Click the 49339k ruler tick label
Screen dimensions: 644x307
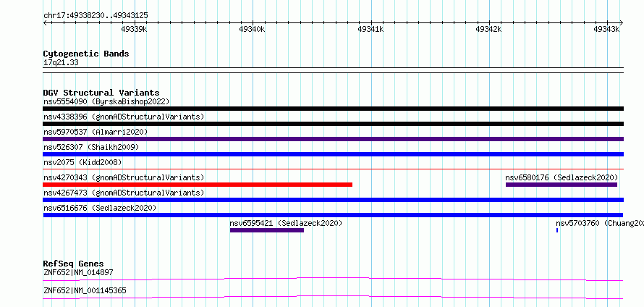(x=135, y=29)
